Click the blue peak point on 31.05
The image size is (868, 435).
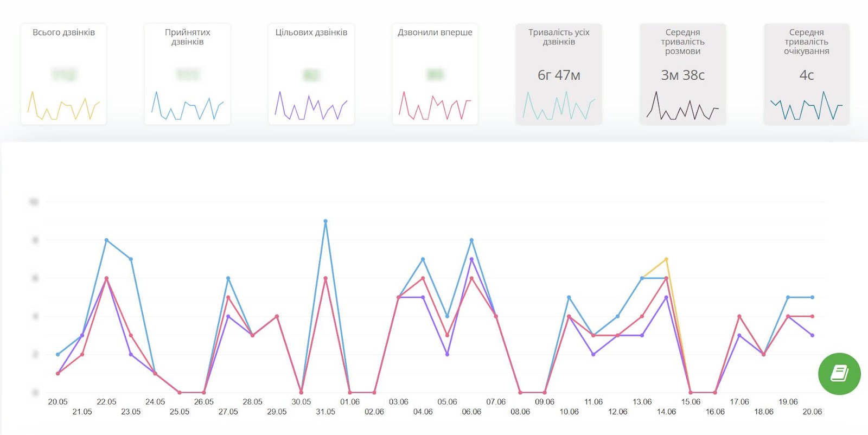(325, 221)
